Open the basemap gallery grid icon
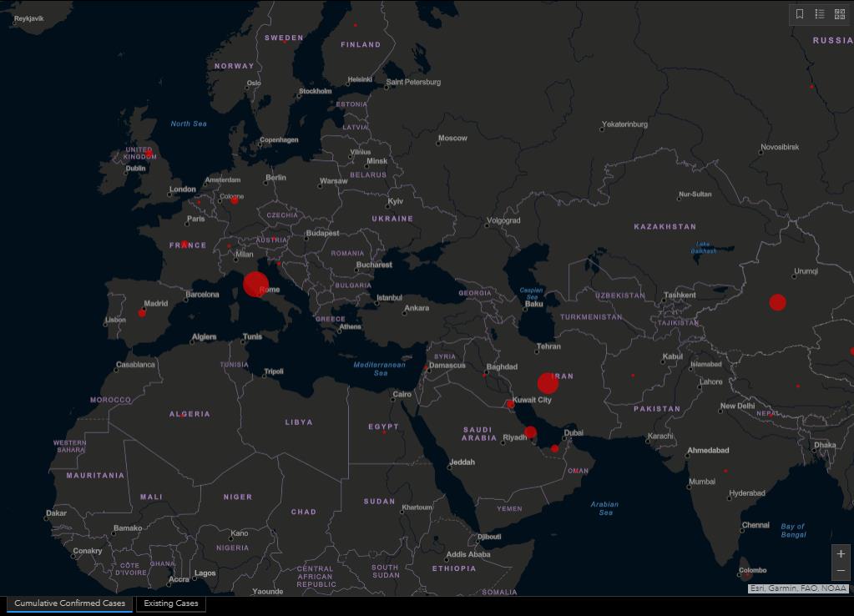 click(x=840, y=14)
